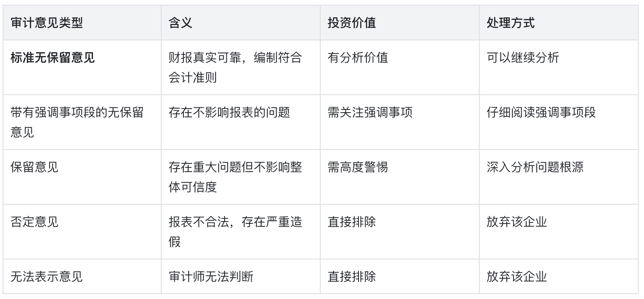Viewport: 644px width, 299px height.
Task: Click the 审计师无法判断 cell
Action: [x=241, y=276]
